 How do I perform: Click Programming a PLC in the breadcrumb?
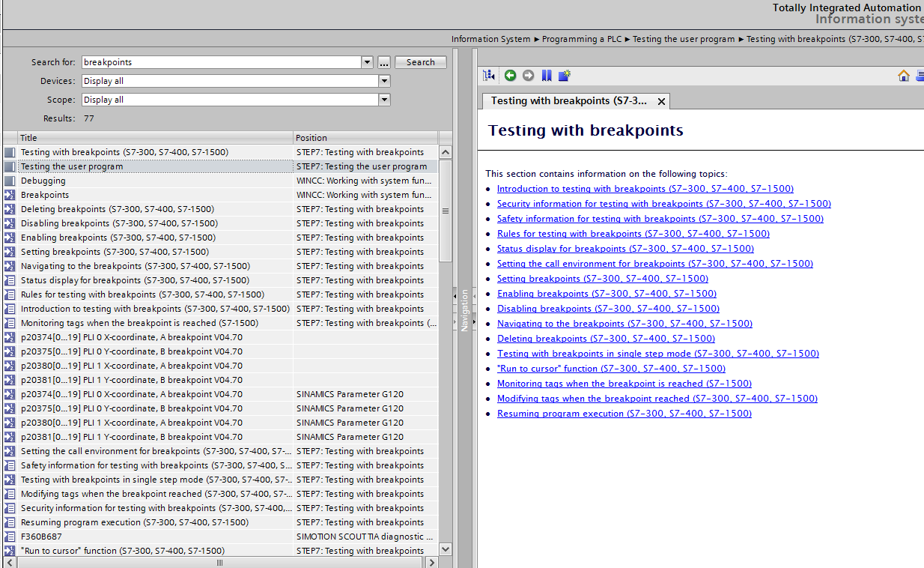[x=582, y=39]
